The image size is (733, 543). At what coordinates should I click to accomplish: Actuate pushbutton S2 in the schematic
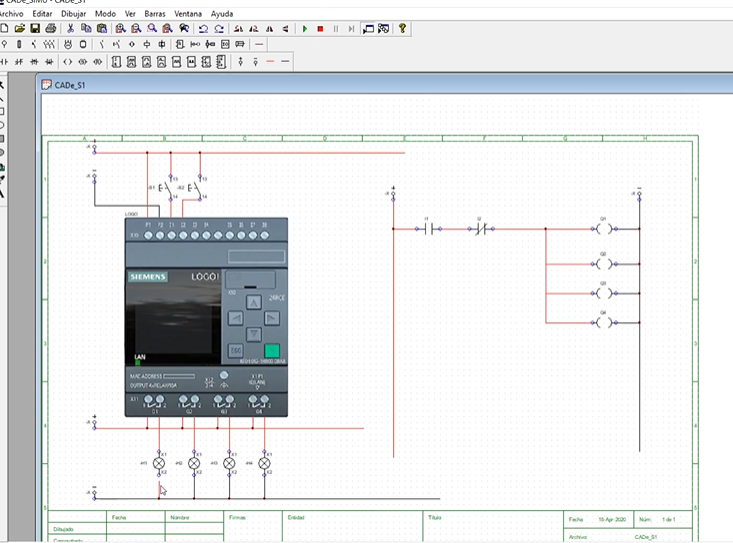pyautogui.click(x=195, y=188)
